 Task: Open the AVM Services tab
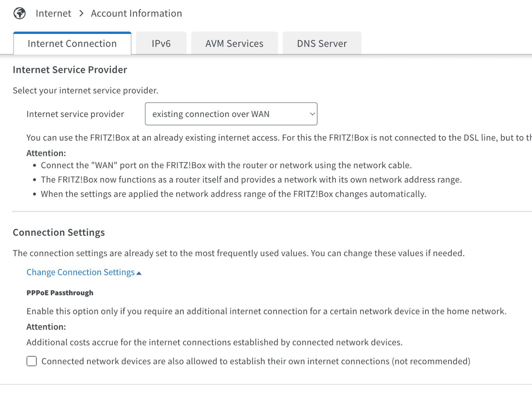[x=234, y=43]
